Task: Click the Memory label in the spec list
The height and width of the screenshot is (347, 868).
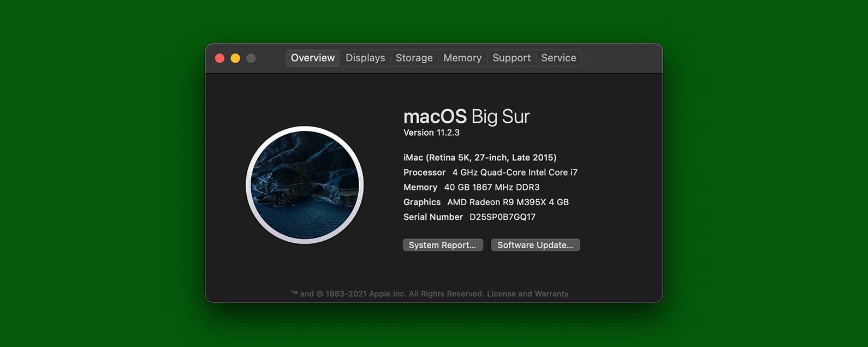Action: click(420, 187)
